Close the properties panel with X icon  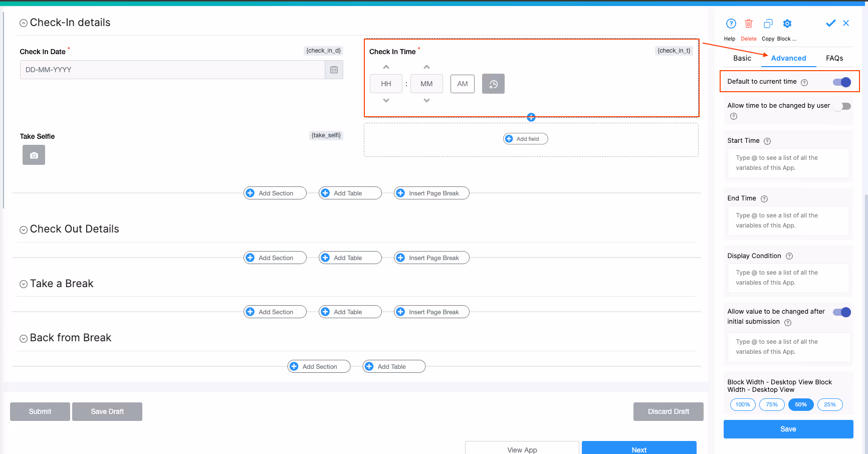[846, 23]
